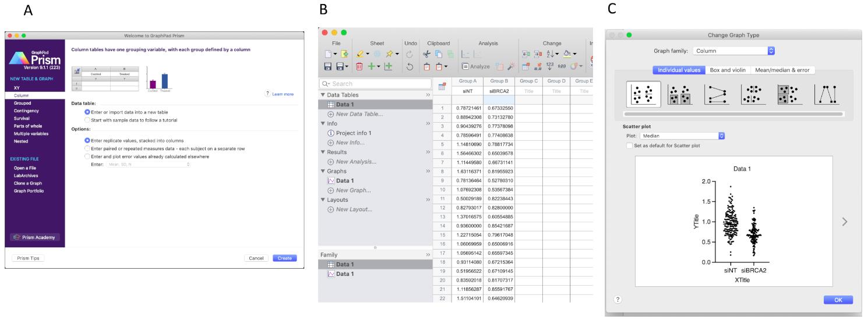Click the highlighter icon in Sheet group

[x=360, y=54]
